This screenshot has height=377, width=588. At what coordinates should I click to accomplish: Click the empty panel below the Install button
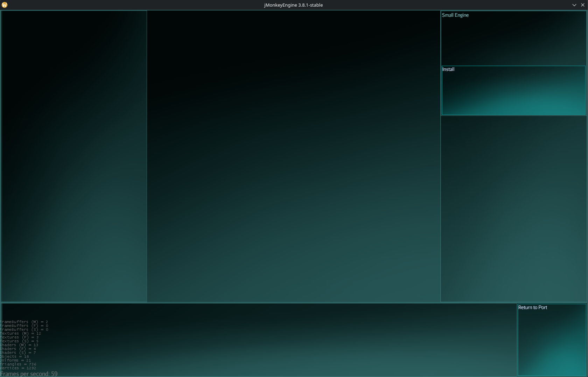[x=513, y=209]
